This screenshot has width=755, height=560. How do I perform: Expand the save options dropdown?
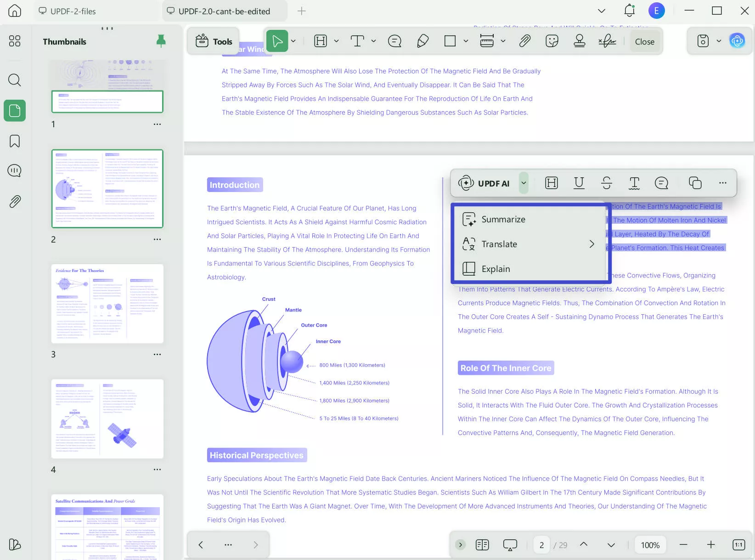pyautogui.click(x=719, y=41)
